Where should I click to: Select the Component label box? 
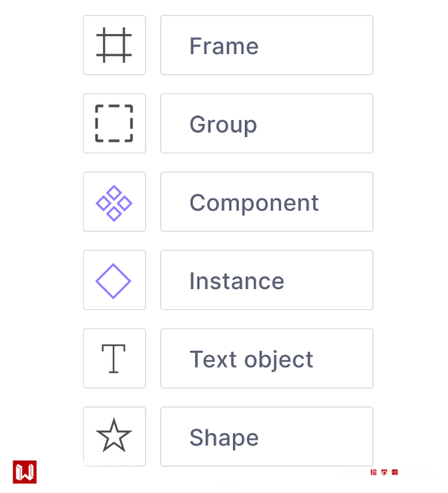[x=266, y=202]
